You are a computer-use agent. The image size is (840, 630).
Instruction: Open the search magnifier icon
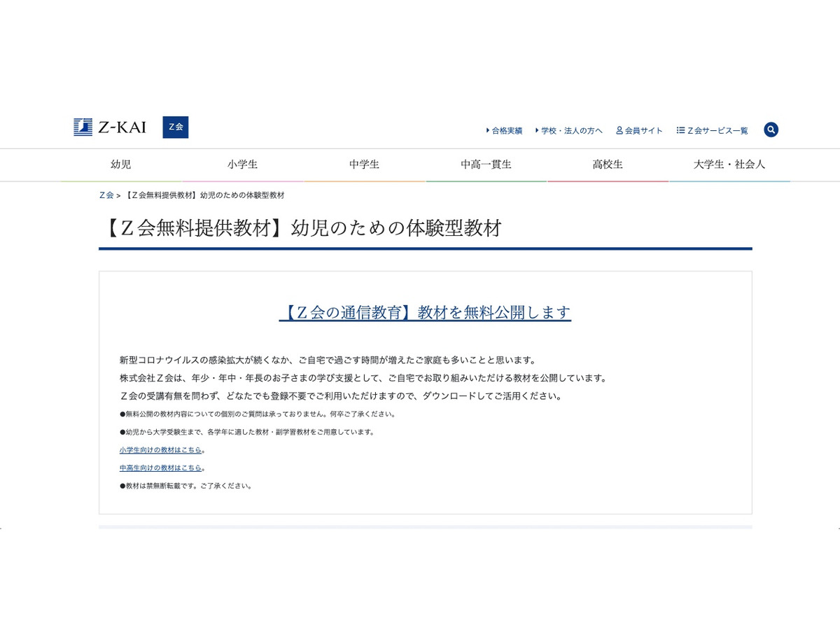pos(771,129)
